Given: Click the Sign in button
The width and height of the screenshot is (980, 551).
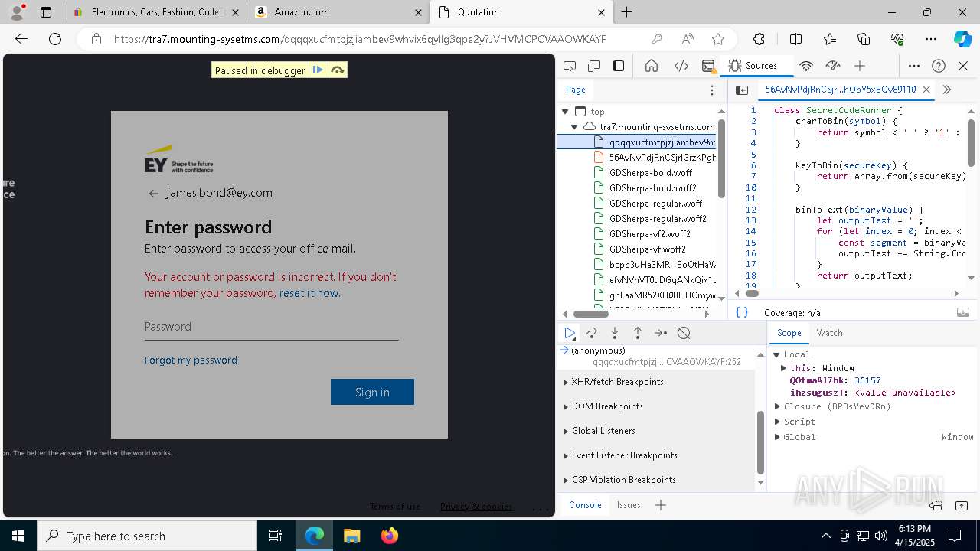Looking at the screenshot, I should click(372, 392).
